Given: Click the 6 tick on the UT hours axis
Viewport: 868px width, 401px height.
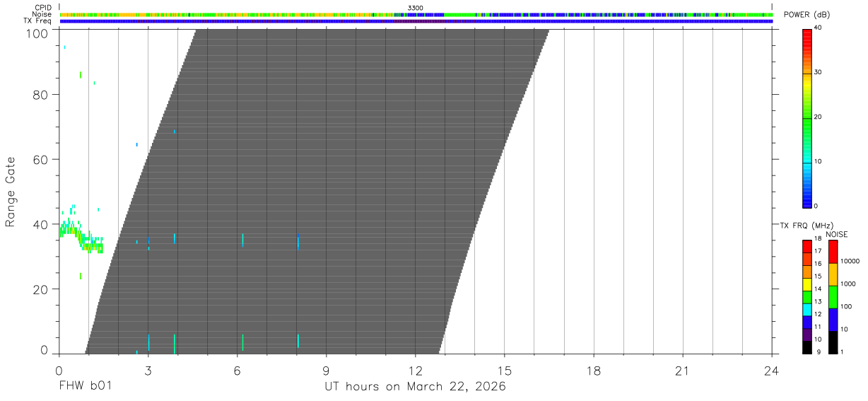Looking at the screenshot, I should point(237,370).
